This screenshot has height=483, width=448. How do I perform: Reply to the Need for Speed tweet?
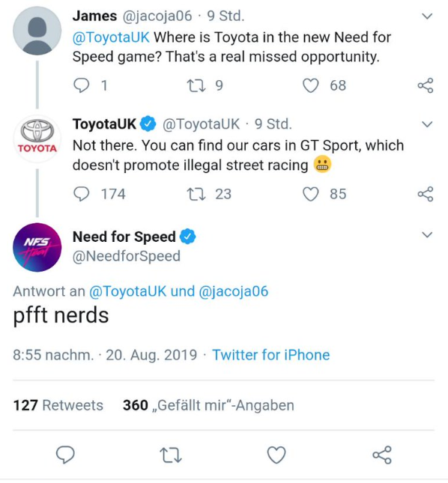coord(65,455)
